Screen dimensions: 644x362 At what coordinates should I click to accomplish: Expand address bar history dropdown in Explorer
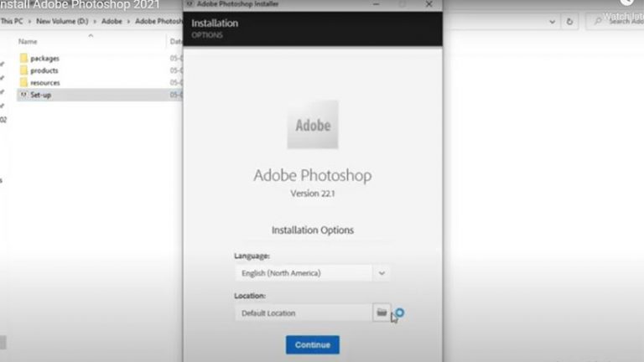click(x=552, y=21)
